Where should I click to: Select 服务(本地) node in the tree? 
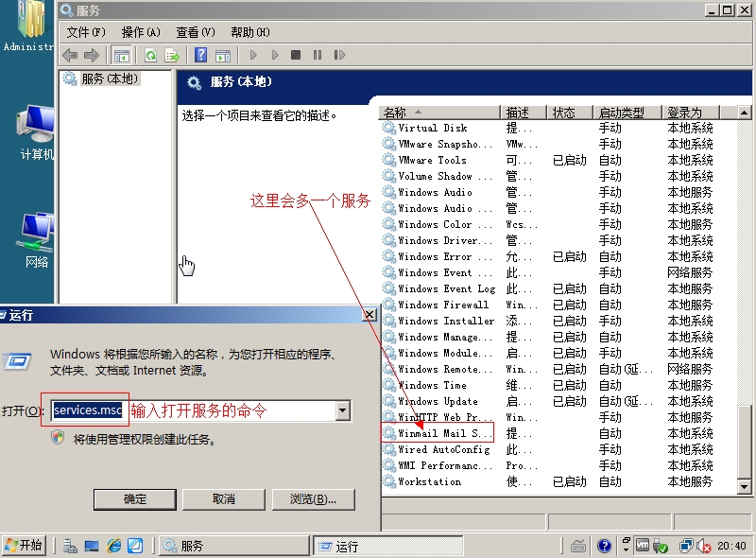(x=110, y=78)
